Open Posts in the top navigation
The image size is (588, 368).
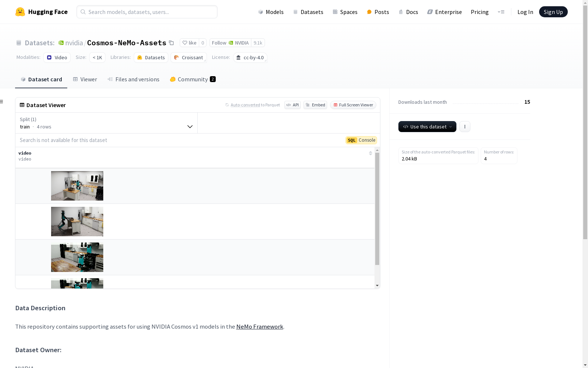378,12
